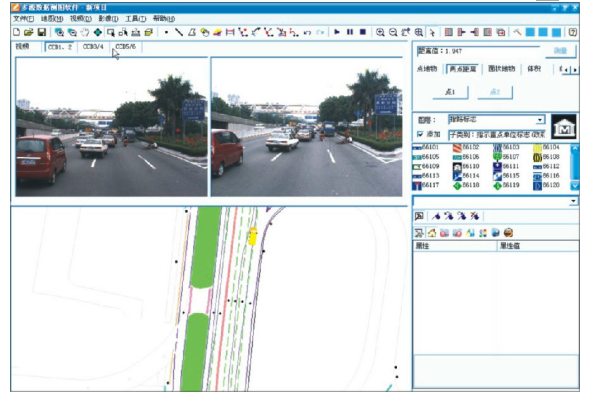Viewport: 590px width, 394px height.
Task: Select the hand pan tool
Action: point(85,32)
